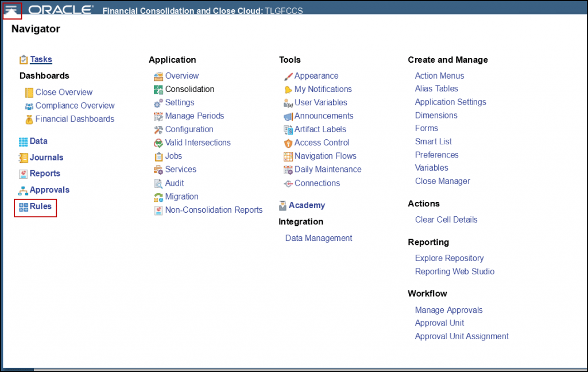Click the Journals book icon
Image resolution: width=588 pixels, height=372 pixels.
(x=23, y=158)
